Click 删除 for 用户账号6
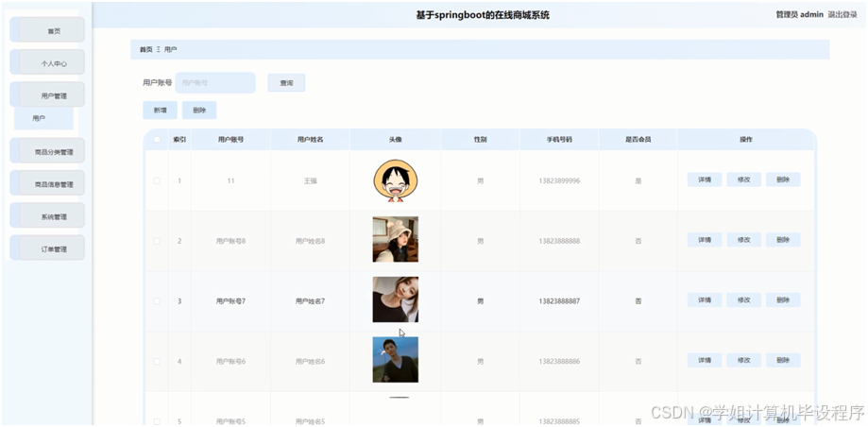Screen dimensions: 868x427 coord(783,361)
